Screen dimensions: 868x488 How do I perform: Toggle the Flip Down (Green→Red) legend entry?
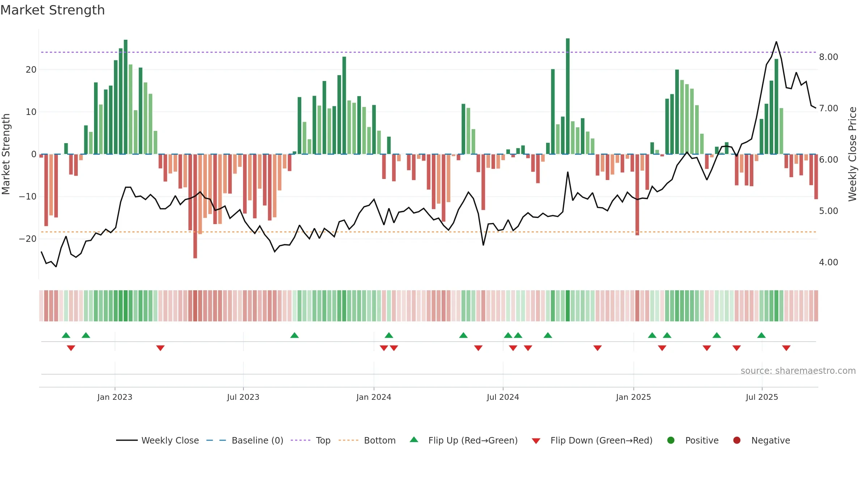(x=592, y=440)
